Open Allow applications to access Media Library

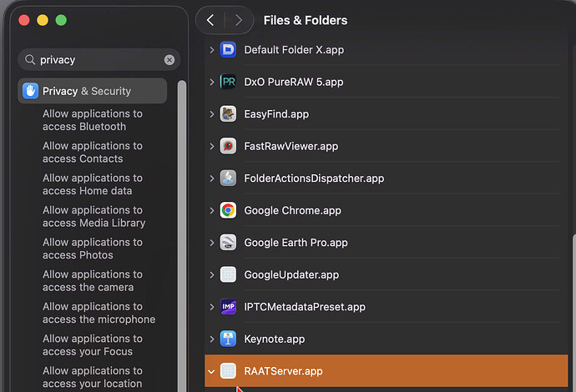[x=93, y=216]
